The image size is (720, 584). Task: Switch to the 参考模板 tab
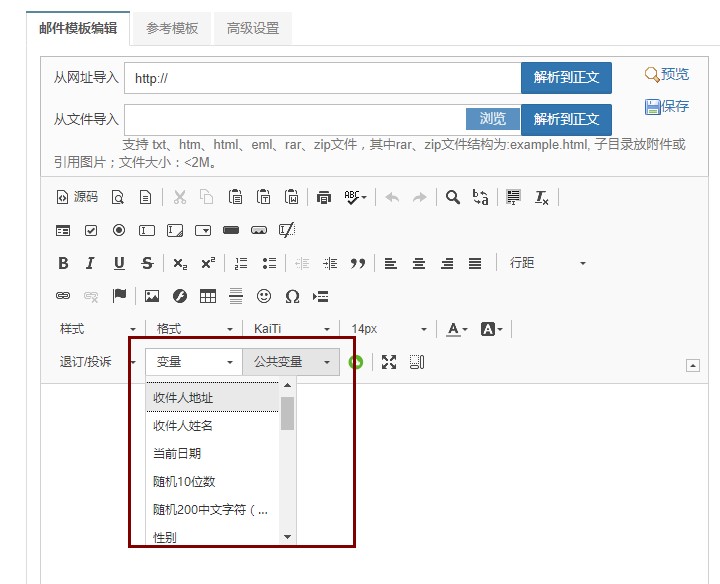[x=172, y=28]
